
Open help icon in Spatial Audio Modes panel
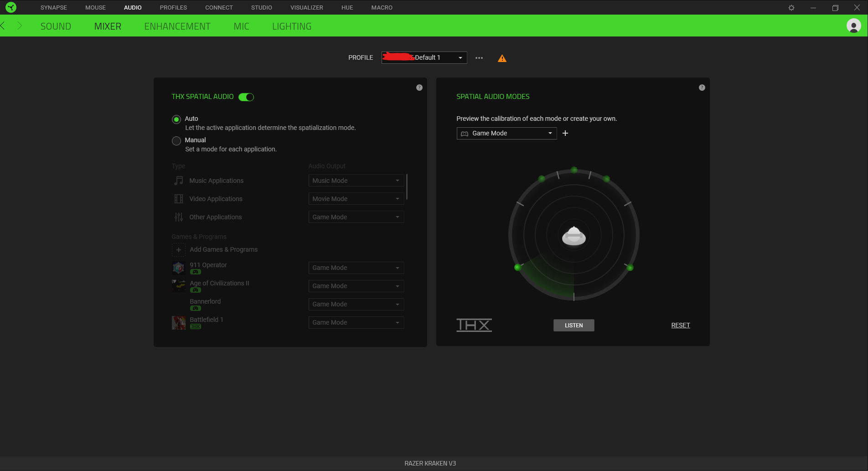point(702,88)
